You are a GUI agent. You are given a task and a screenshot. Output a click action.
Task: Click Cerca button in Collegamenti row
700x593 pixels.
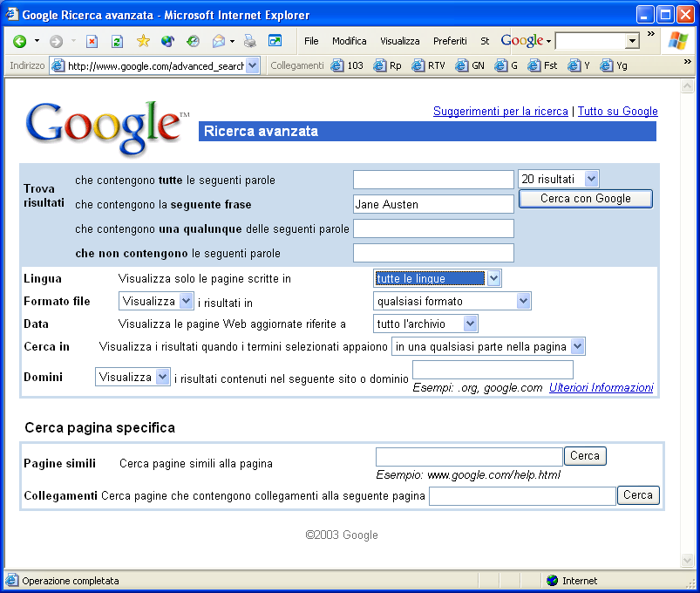pyautogui.click(x=638, y=495)
